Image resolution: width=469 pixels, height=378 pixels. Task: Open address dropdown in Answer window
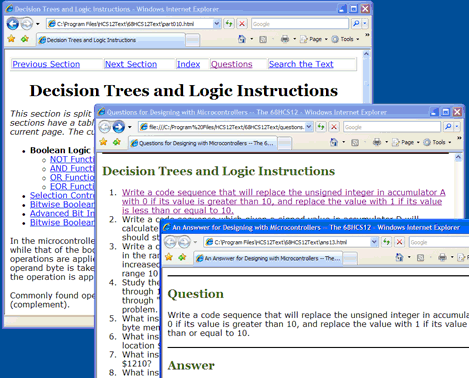[374, 242]
